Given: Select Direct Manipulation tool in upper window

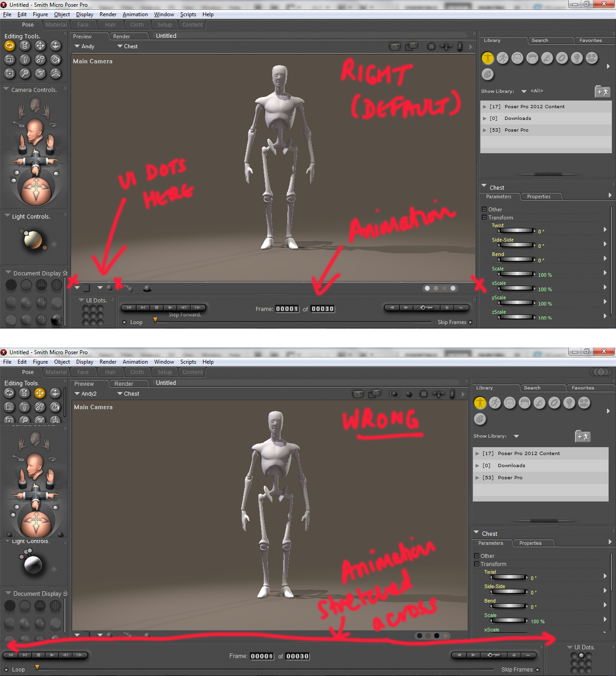Looking at the screenshot, I should point(55,73).
